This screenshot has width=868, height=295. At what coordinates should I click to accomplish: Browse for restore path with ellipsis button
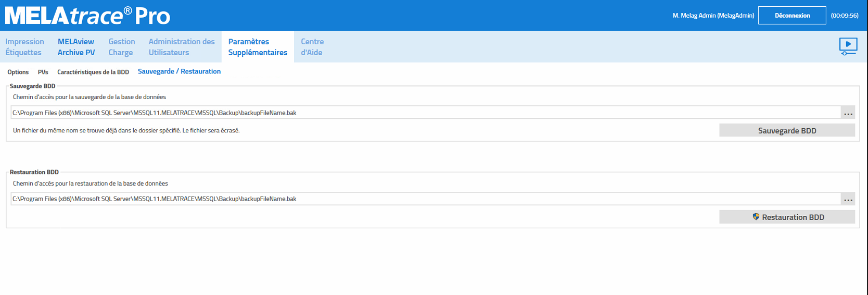coord(848,199)
